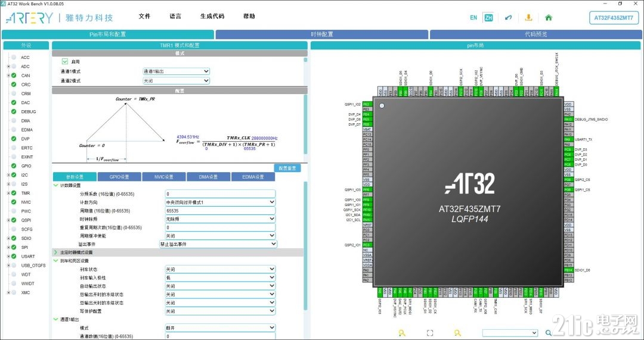Click the DEBUG green status icon
Screen dimensions: 644x340
click(14, 111)
